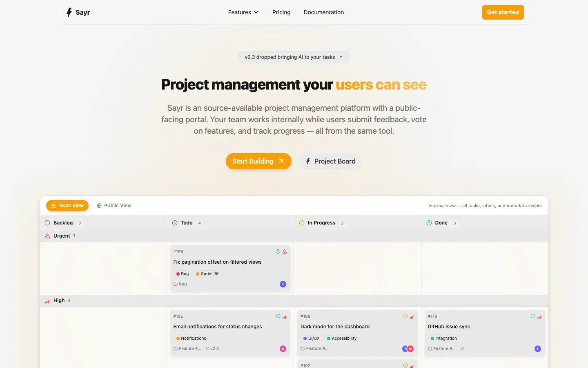This screenshot has height=368, width=588.
Task: Click the Sayr lightning bolt logo
Action: [x=69, y=12]
